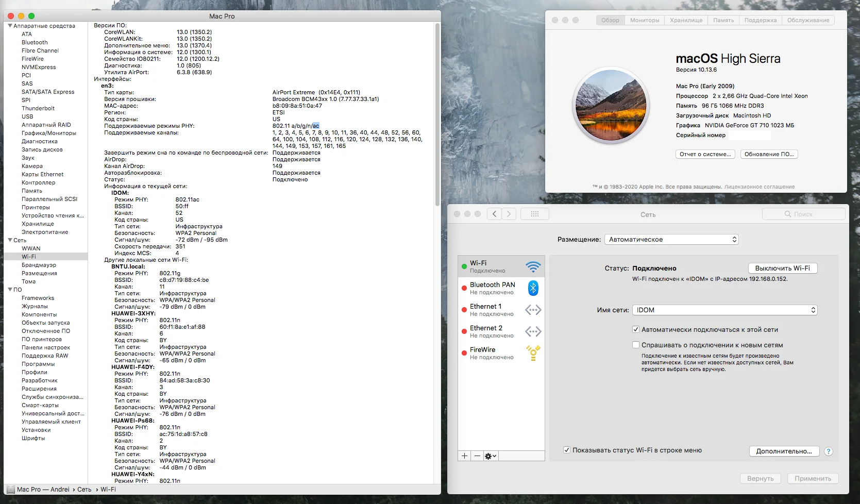This screenshot has width=860, height=504.
Task: Select Шрифты in software sidebar
Action: click(33, 438)
